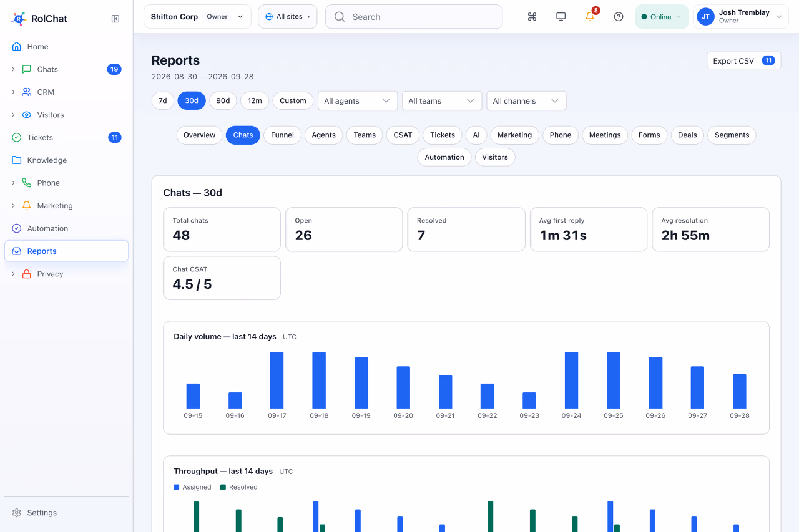Select the 90d time range
799x532 pixels.
(223, 101)
